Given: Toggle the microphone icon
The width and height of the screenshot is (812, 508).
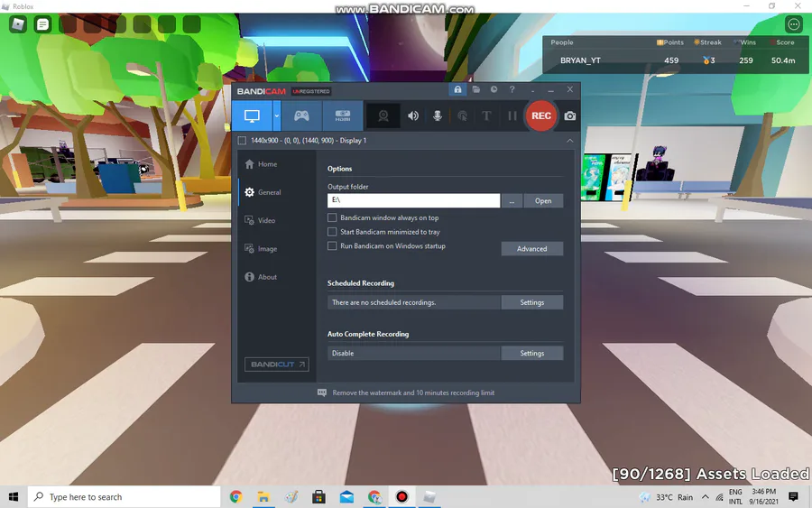Looking at the screenshot, I should [x=438, y=116].
